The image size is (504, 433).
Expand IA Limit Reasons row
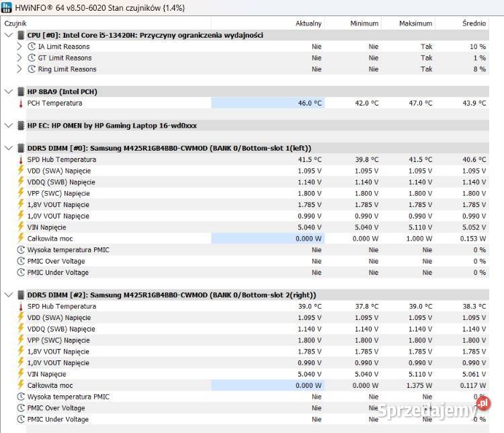19,46
